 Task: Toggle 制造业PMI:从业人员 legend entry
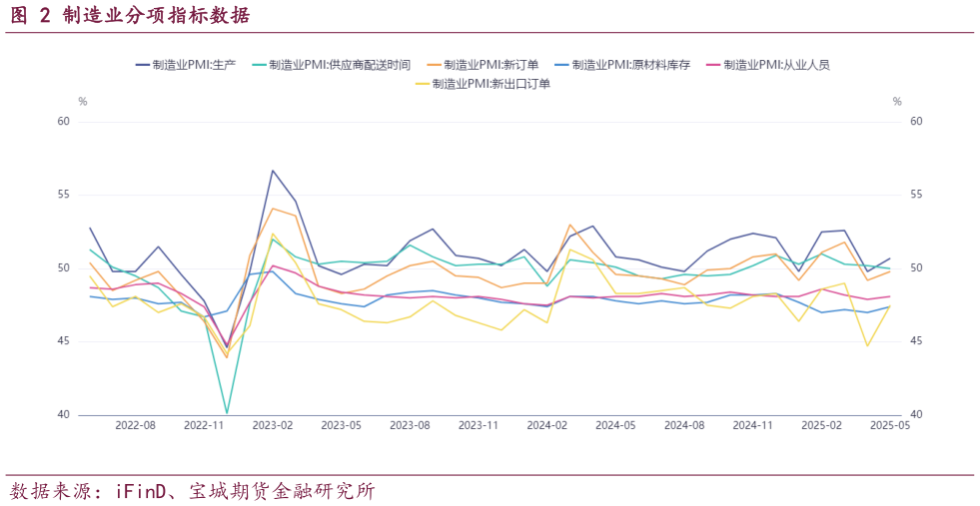pos(776,65)
